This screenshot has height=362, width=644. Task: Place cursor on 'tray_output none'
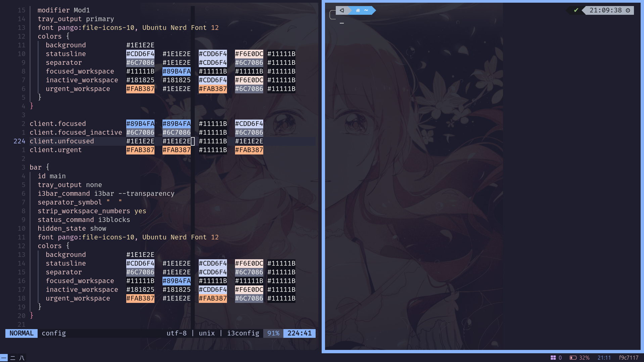(70, 185)
